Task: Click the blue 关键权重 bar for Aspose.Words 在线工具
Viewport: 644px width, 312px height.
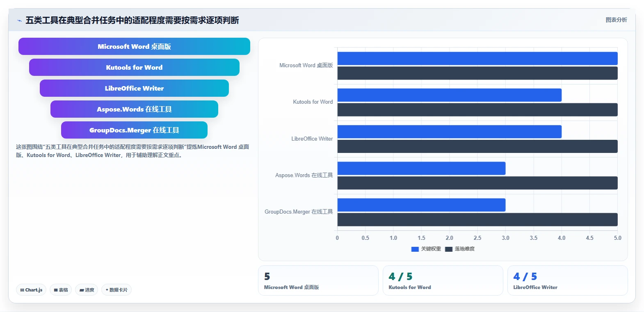Action: tap(421, 168)
